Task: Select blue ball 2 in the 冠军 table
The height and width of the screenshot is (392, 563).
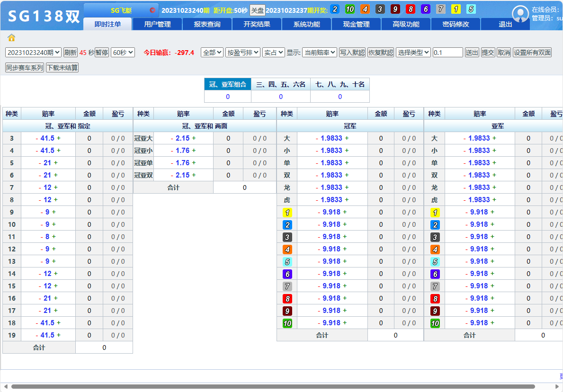Action: point(287,225)
